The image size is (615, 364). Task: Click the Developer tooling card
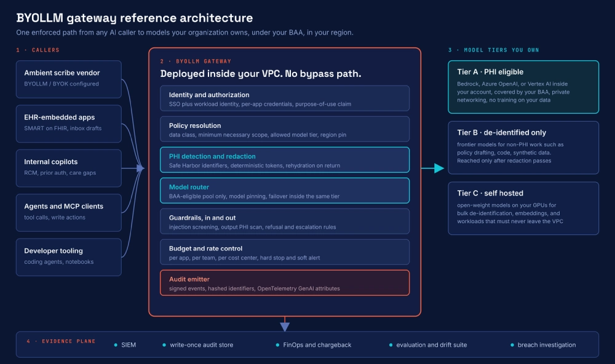69,257
